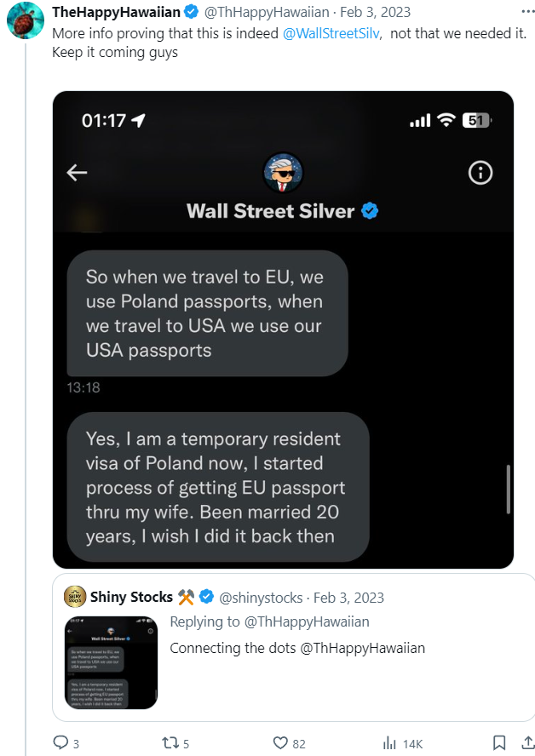
Task: Open the main tweet's Feb 3, 2023 timestamp
Action: (x=376, y=13)
